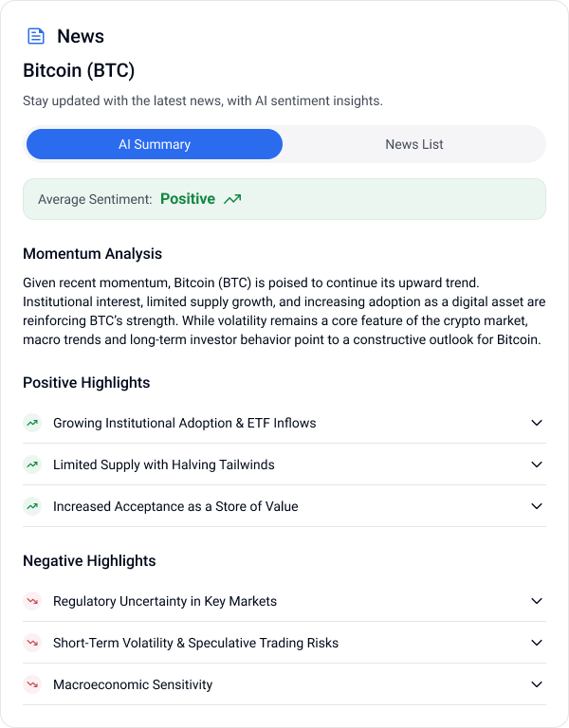The image size is (569, 728).
Task: Click the Bitcoin (BTC) heading
Action: point(79,70)
